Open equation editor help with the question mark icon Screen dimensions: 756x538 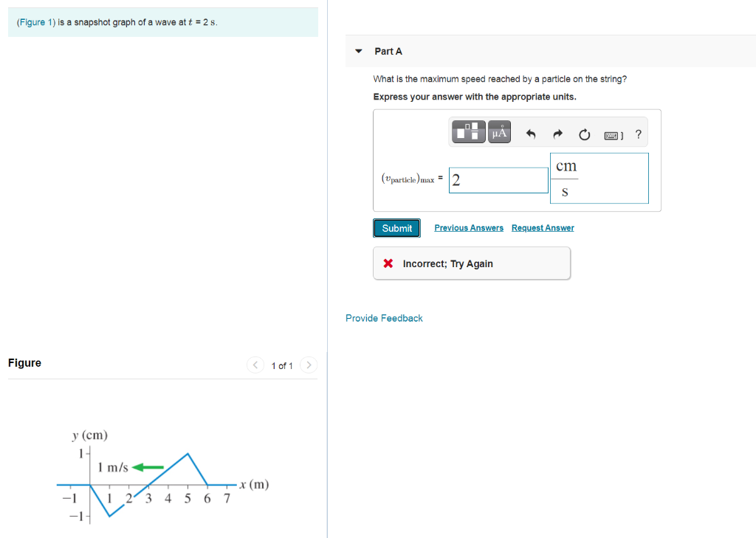click(638, 134)
